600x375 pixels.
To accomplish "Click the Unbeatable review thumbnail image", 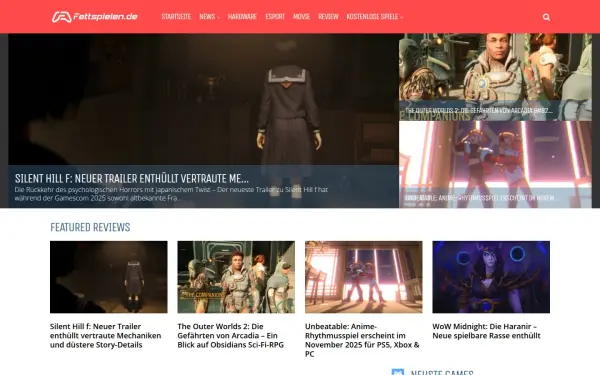I will pyautogui.click(x=364, y=277).
